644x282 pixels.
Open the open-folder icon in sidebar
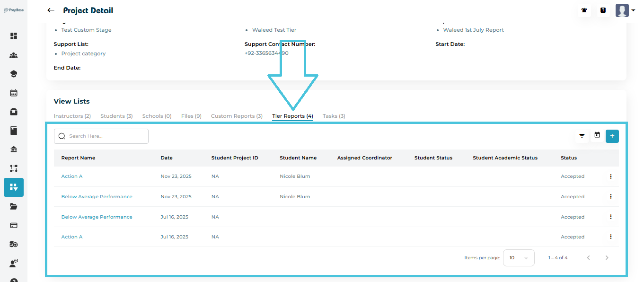14,206
